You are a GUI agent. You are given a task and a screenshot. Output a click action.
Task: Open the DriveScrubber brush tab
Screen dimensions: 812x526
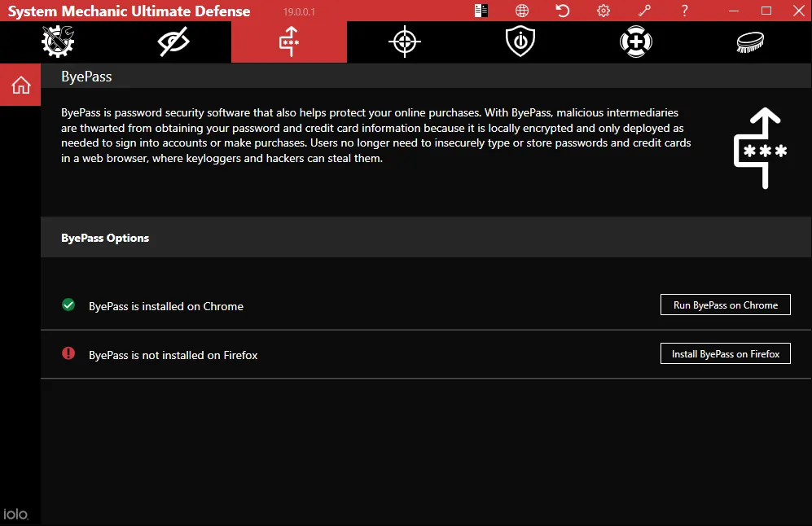point(750,42)
